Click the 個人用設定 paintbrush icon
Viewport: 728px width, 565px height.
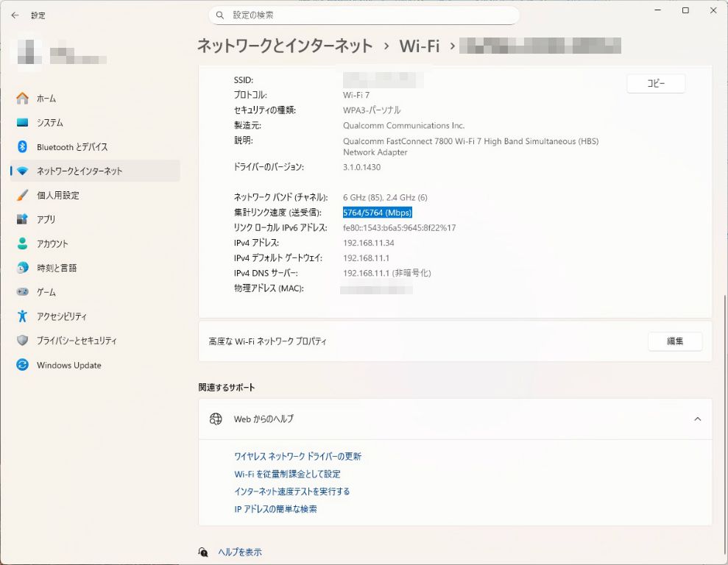pyautogui.click(x=23, y=196)
